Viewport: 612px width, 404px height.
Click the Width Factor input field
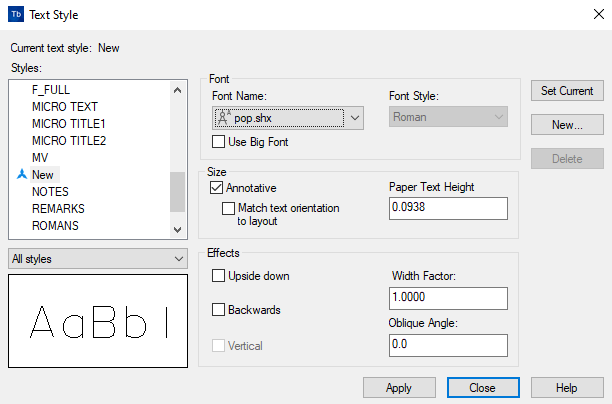447,298
